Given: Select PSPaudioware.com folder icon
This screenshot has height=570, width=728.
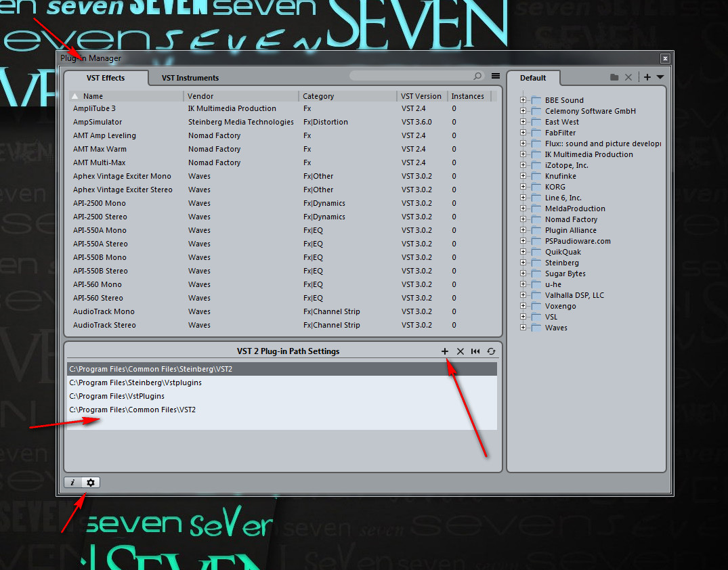Looking at the screenshot, I should click(536, 241).
